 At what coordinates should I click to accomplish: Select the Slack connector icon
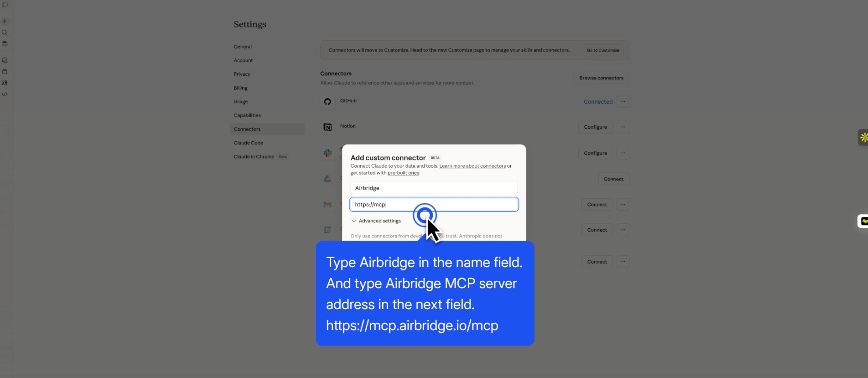coord(327,153)
